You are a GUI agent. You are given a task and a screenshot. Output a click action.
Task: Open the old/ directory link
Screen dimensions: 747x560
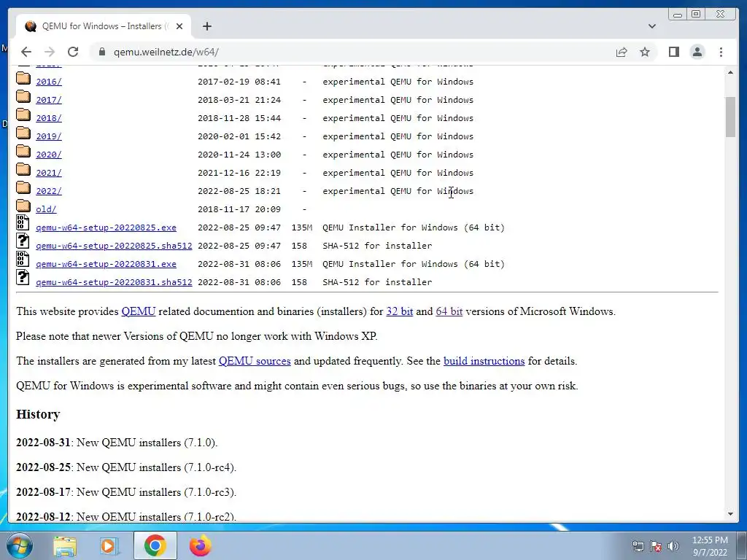[x=46, y=209]
